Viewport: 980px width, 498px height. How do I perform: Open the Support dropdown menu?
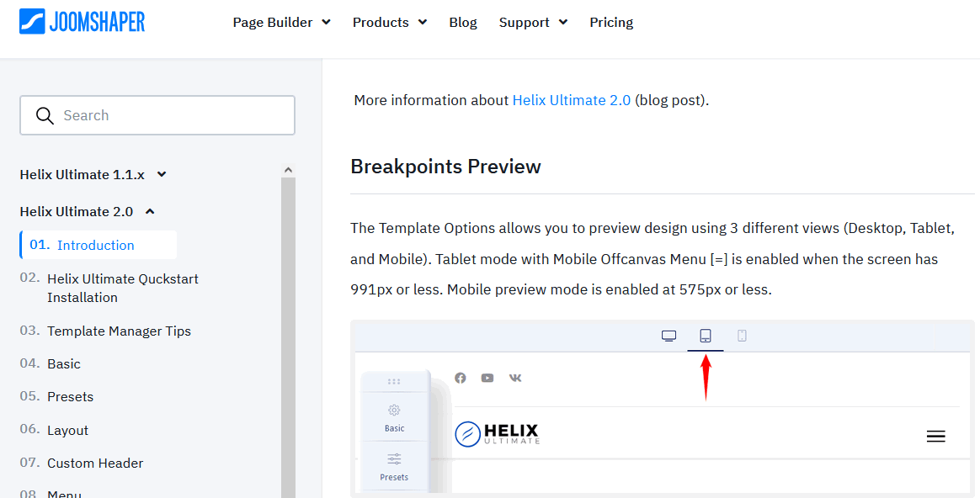(533, 23)
